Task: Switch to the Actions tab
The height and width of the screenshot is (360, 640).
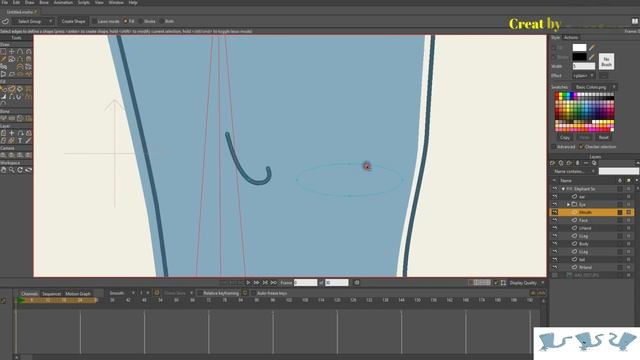Action: click(x=571, y=38)
